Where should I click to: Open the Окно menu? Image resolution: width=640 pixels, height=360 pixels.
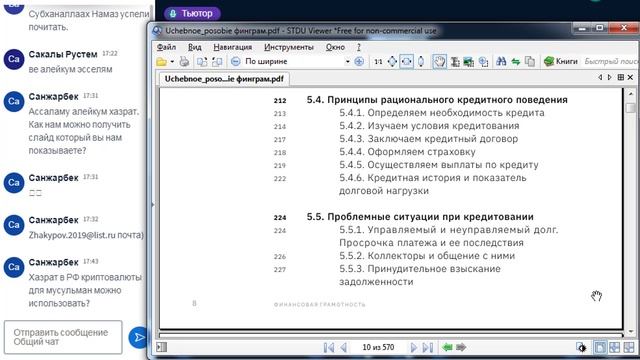335,47
